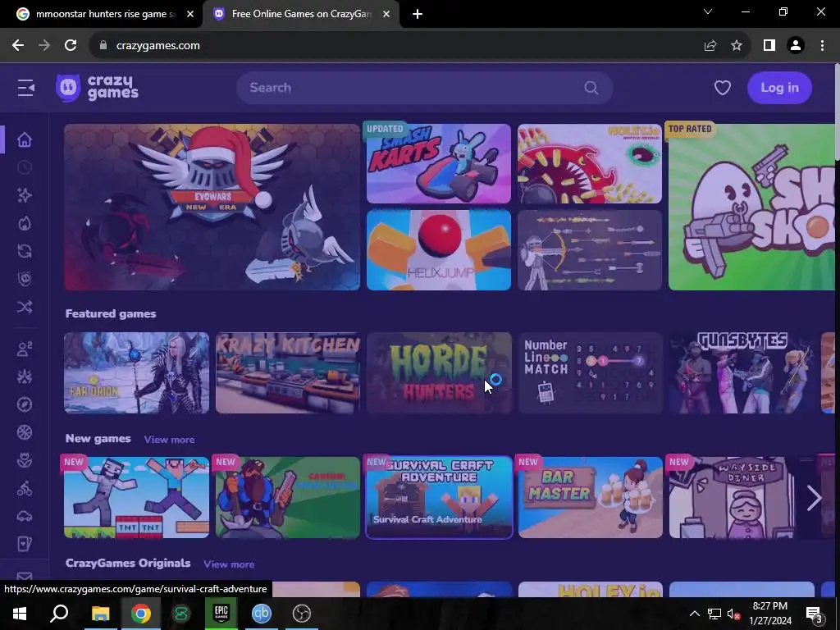Open tab search chevron in title bar
This screenshot has height=630, width=840.
(x=708, y=11)
